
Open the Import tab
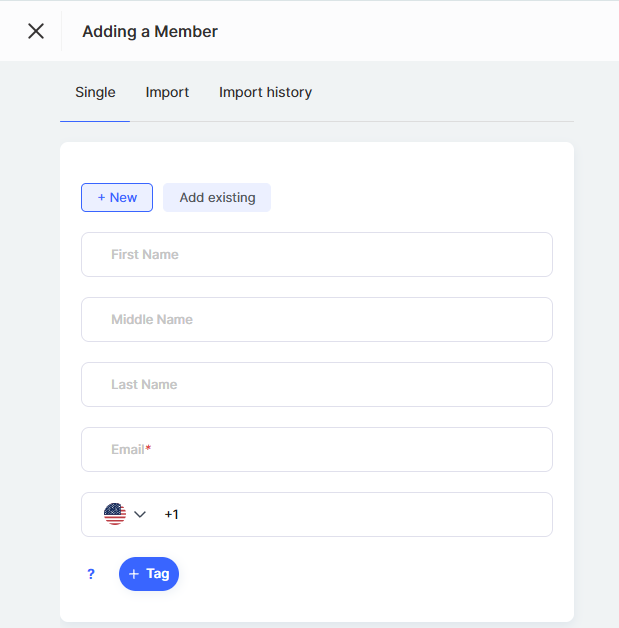(167, 92)
